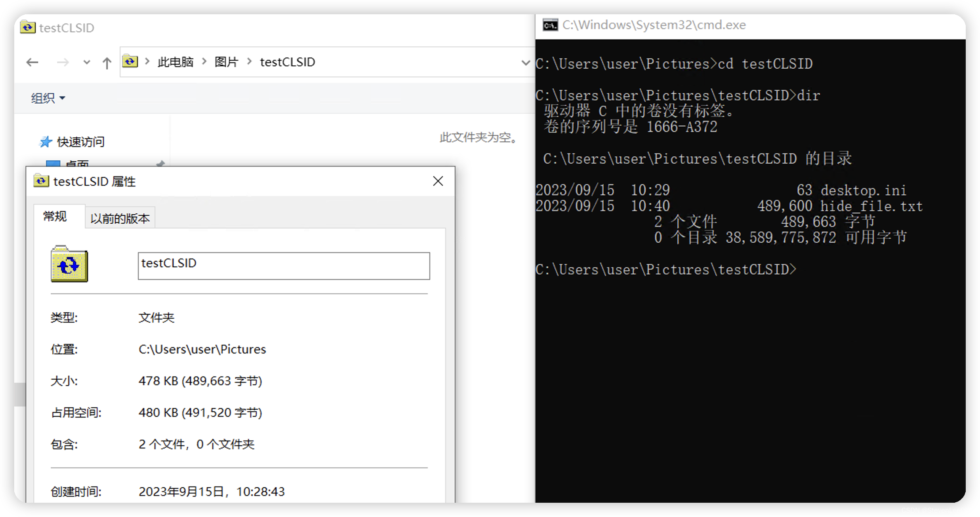Expand chevron after 此电脑 breadcrumb
980x517 pixels.
tap(204, 62)
